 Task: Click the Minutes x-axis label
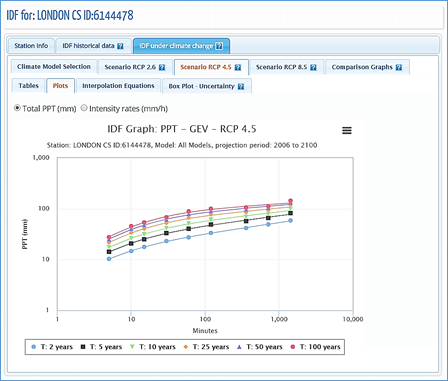pos(205,331)
